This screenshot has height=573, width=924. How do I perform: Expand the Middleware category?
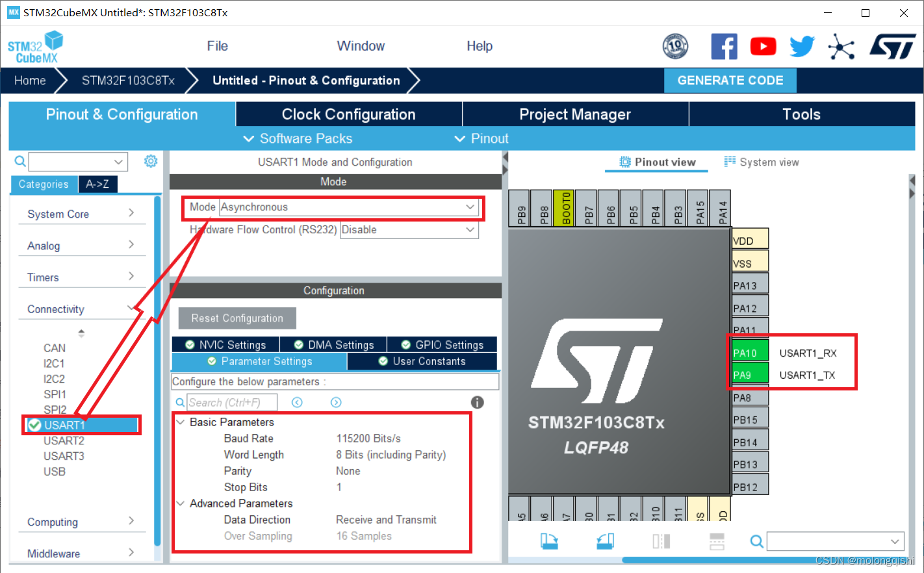(82, 554)
